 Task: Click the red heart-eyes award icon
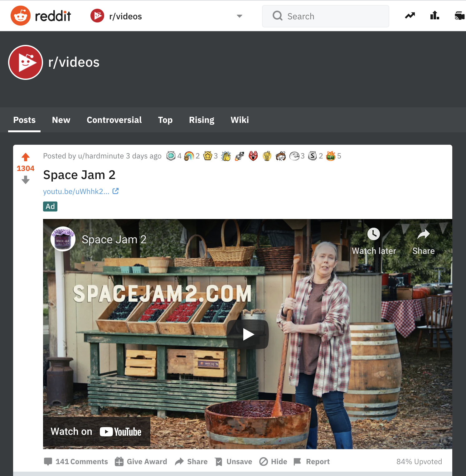(x=253, y=156)
